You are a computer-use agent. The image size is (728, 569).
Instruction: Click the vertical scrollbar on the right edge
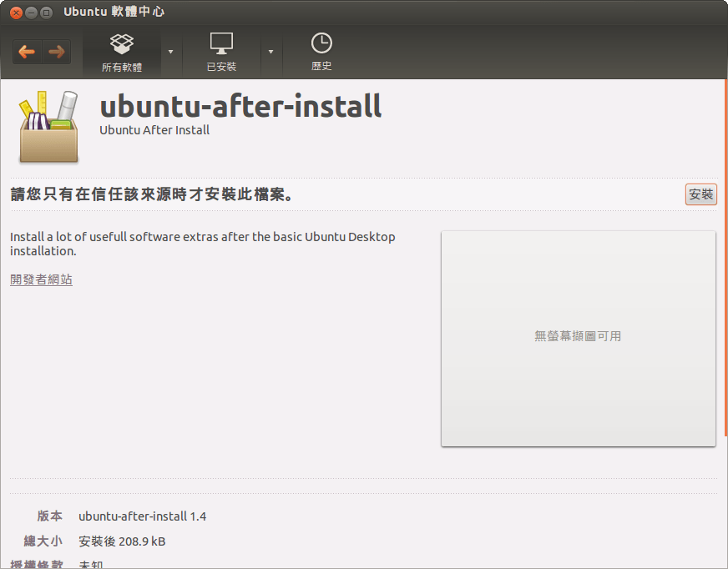pos(725,258)
